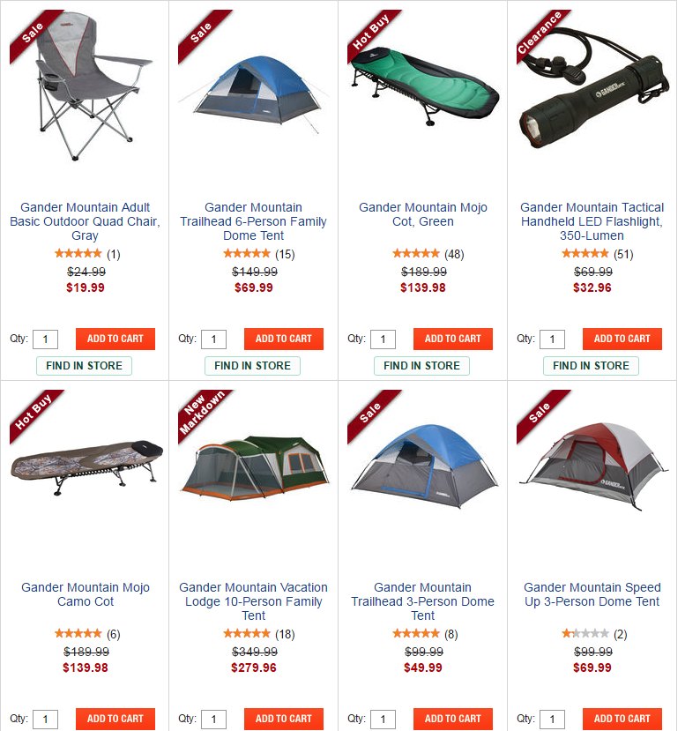
Task: Click star rating of Trailhead 6-Person Tent
Action: pos(247,254)
